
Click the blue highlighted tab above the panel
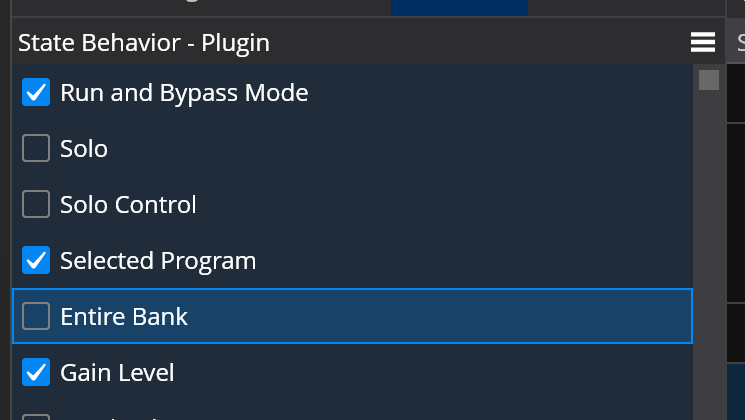[459, 7]
